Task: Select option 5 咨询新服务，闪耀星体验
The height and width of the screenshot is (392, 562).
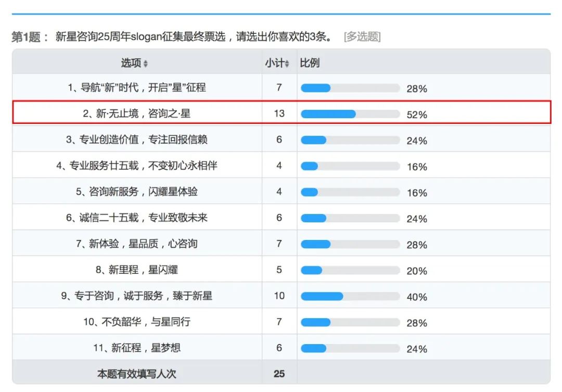Action: coord(137,192)
